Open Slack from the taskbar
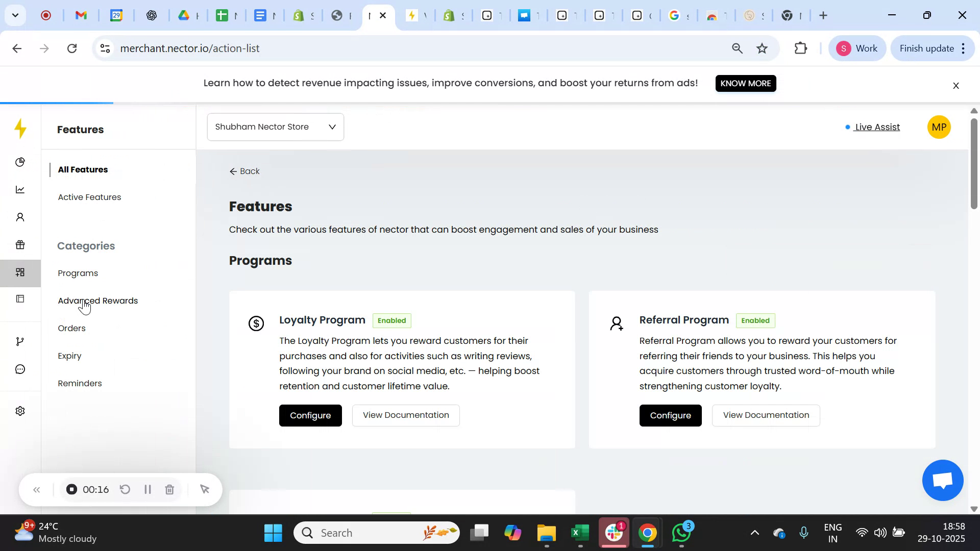 [614, 533]
